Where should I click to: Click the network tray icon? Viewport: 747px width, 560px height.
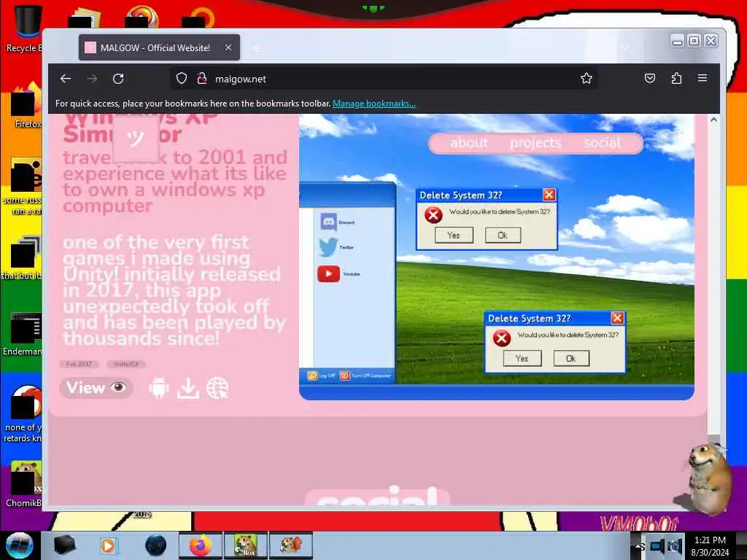tap(657, 546)
